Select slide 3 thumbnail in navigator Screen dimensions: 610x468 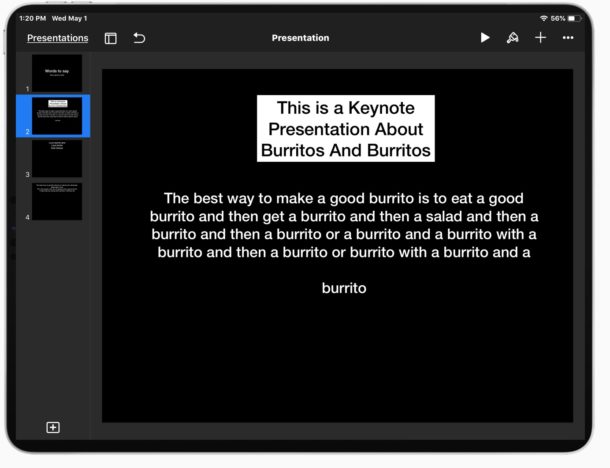(x=57, y=159)
